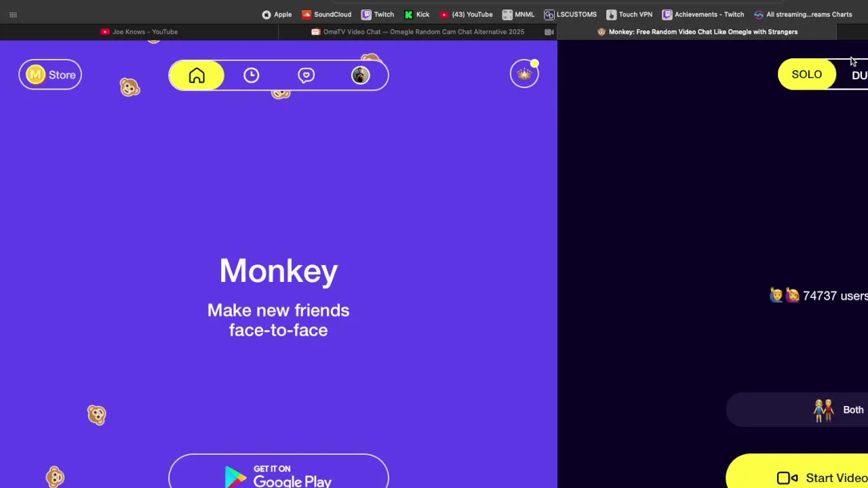Viewport: 868px width, 488px height.
Task: Open All streaming Charts bookmark
Action: click(803, 14)
